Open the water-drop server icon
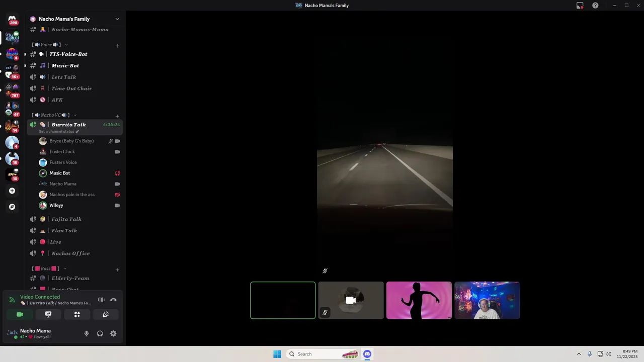 (12, 142)
